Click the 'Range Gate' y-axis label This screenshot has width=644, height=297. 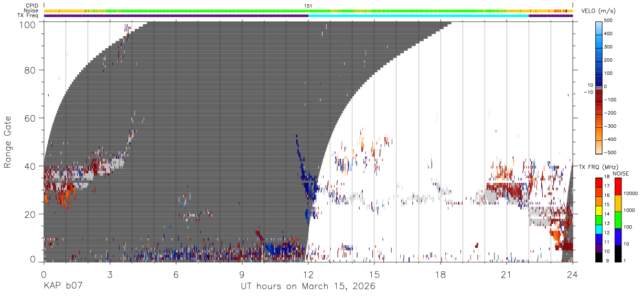coord(8,142)
